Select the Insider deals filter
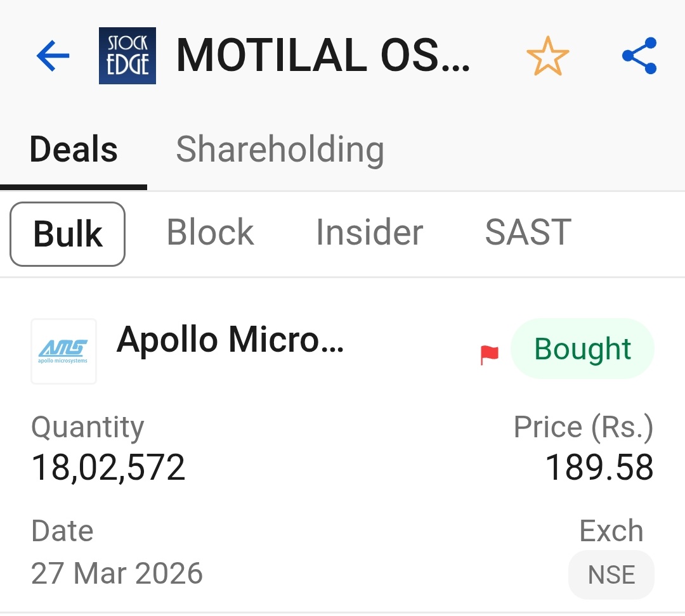The width and height of the screenshot is (685, 616). [369, 233]
